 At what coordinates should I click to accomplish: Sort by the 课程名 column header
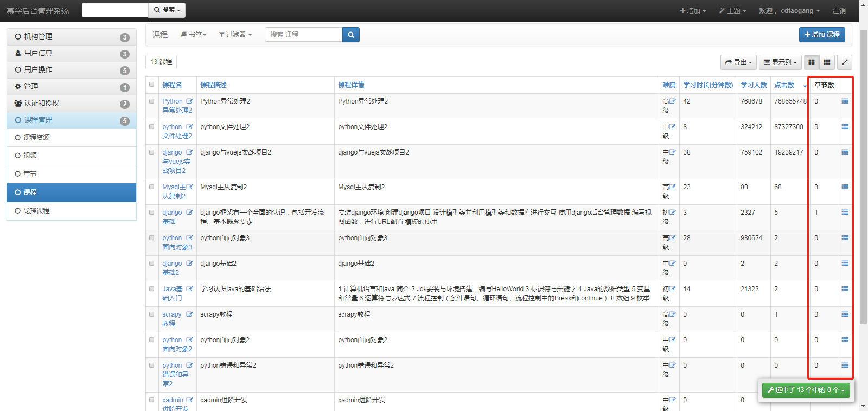point(172,85)
